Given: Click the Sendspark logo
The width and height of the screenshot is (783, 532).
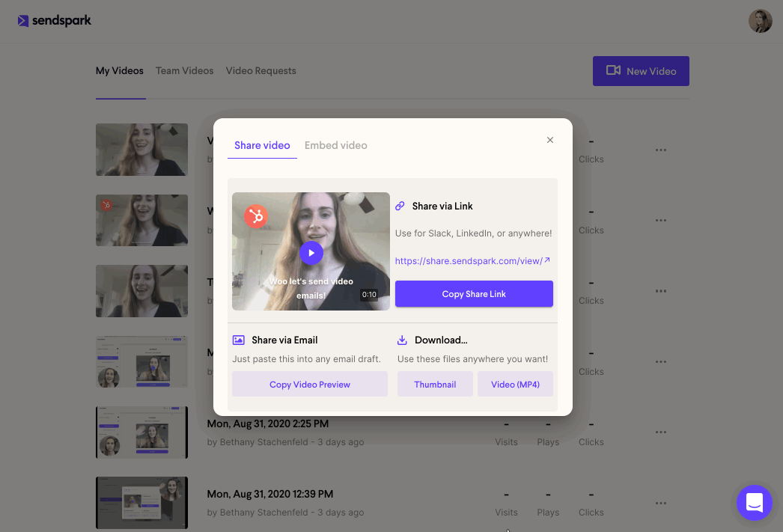Looking at the screenshot, I should click(x=55, y=20).
